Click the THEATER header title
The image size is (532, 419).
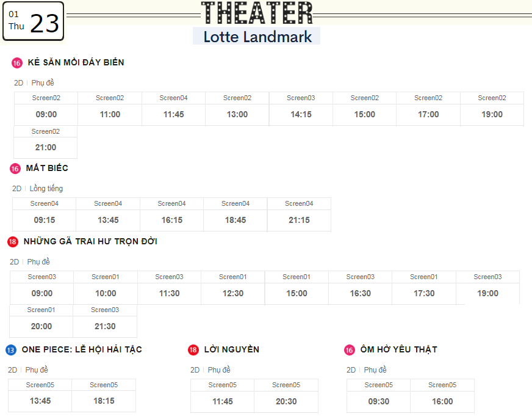tap(257, 13)
